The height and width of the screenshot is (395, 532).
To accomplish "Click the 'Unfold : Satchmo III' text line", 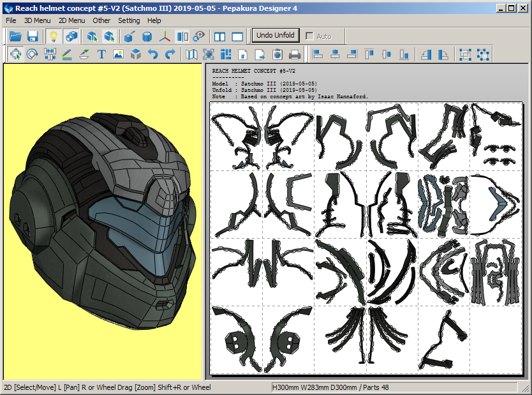I will (265, 90).
